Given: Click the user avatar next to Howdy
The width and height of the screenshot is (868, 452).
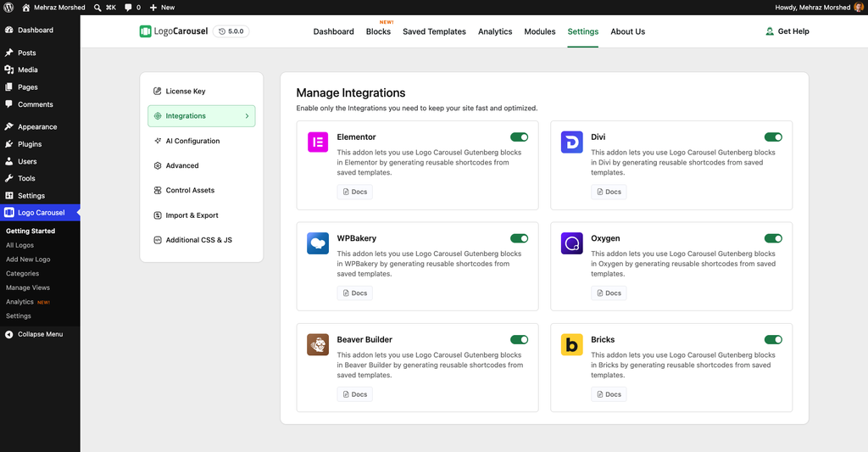Looking at the screenshot, I should pyautogui.click(x=859, y=7).
